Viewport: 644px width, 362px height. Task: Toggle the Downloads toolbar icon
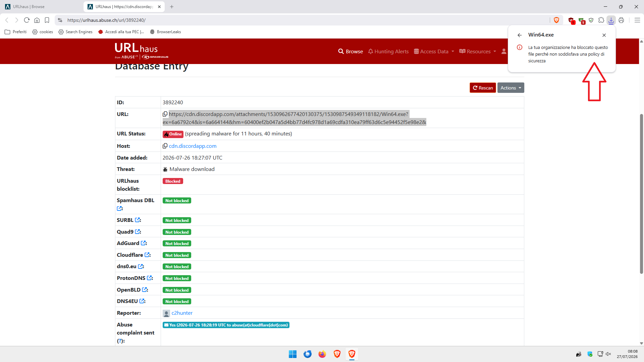611,20
